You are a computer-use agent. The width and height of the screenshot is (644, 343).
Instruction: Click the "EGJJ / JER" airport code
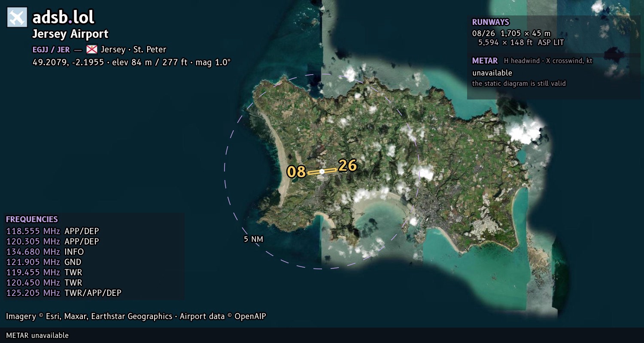coord(51,49)
